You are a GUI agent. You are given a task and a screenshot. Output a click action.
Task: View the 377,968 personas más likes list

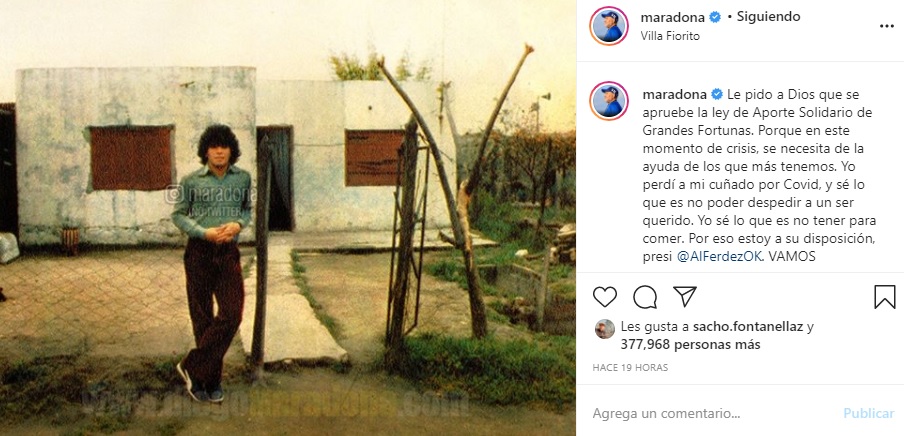coord(690,345)
